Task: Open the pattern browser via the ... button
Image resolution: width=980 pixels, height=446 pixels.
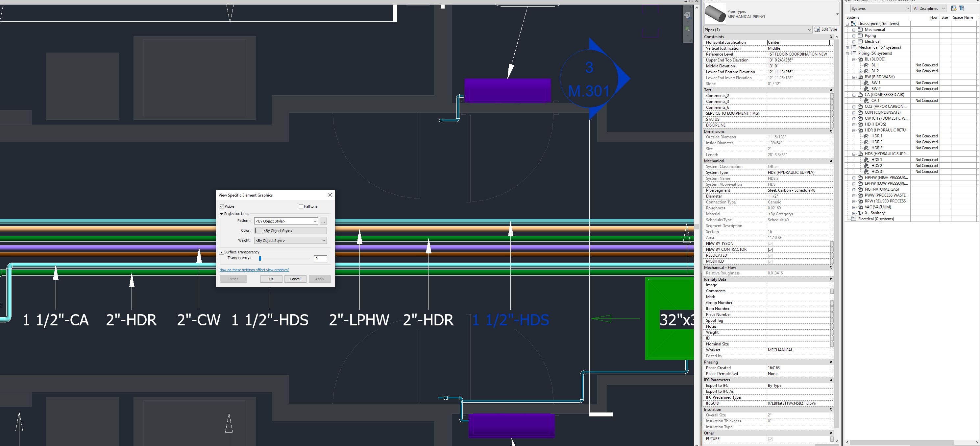Action: (x=323, y=221)
